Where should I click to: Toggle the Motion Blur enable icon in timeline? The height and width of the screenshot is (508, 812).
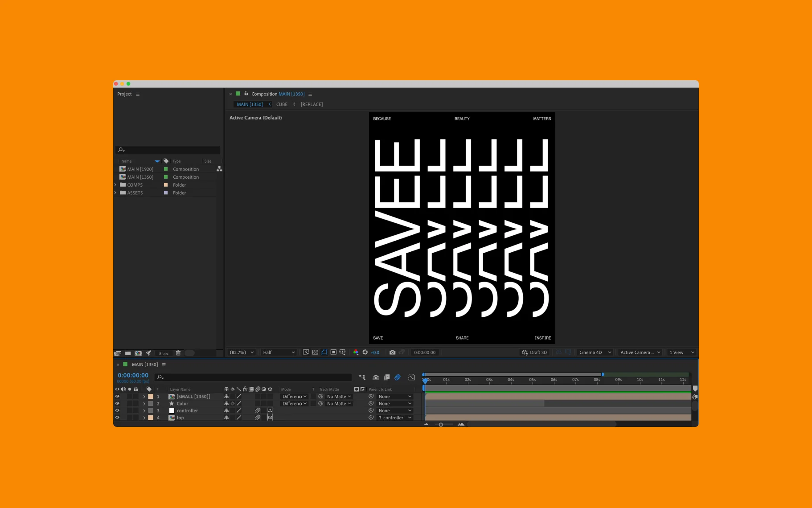coord(398,377)
